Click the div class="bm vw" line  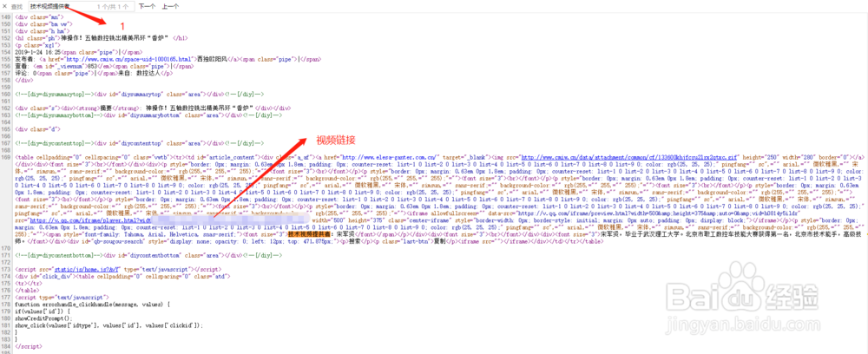pyautogui.click(x=42, y=24)
